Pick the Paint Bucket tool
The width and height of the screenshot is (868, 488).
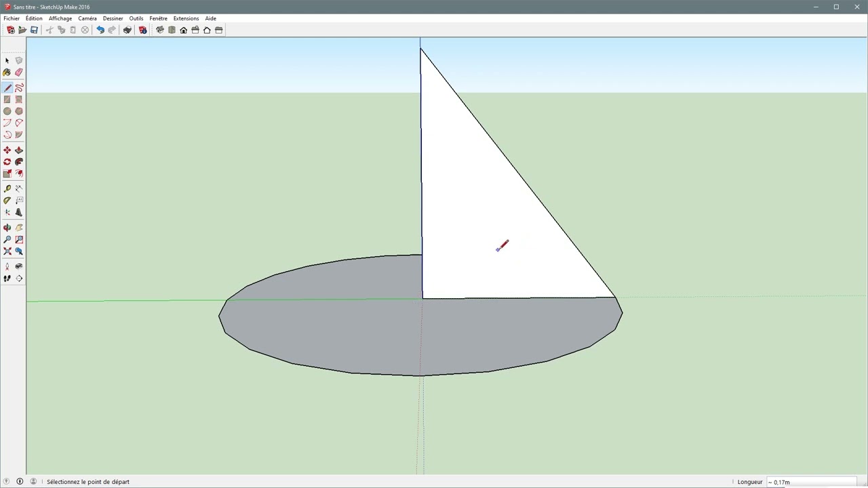point(7,73)
